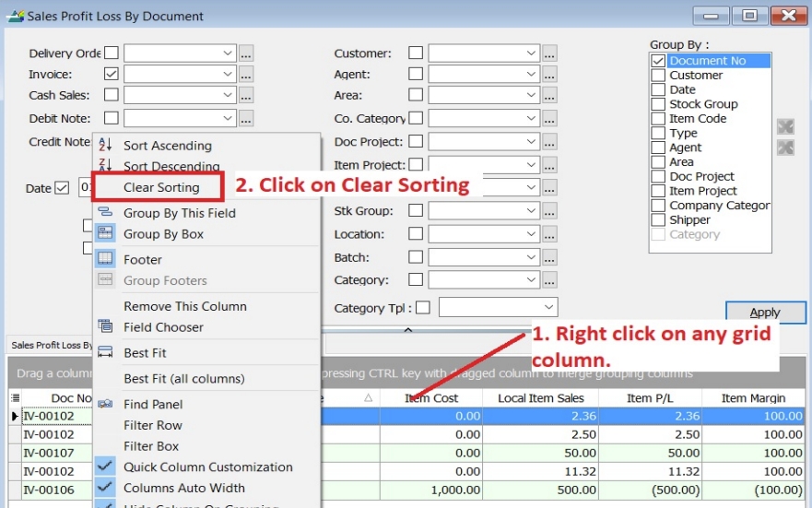Click the Footer icon in context menu
Screen dimensions: 812x508
[105, 259]
